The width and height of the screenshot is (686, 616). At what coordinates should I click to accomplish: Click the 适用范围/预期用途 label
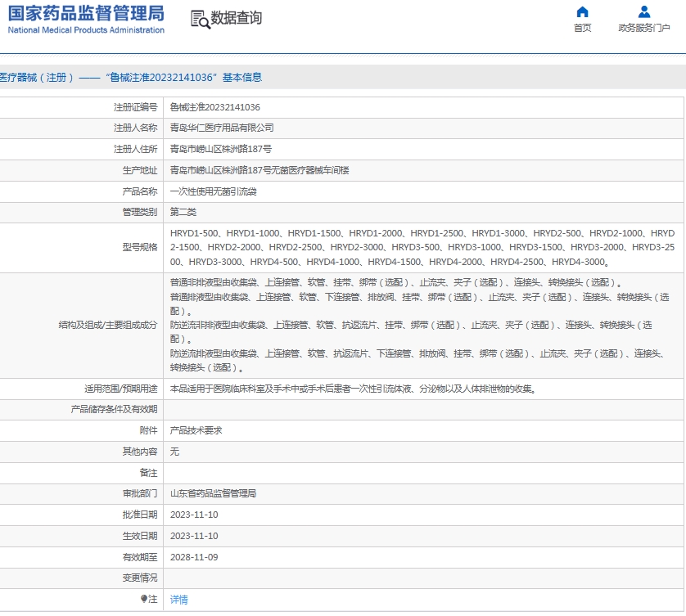tap(121, 389)
